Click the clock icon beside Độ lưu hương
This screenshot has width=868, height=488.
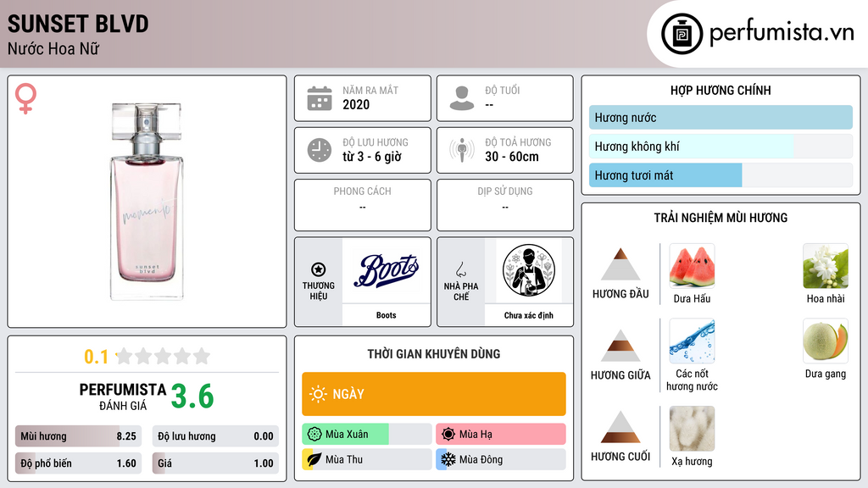pos(320,150)
